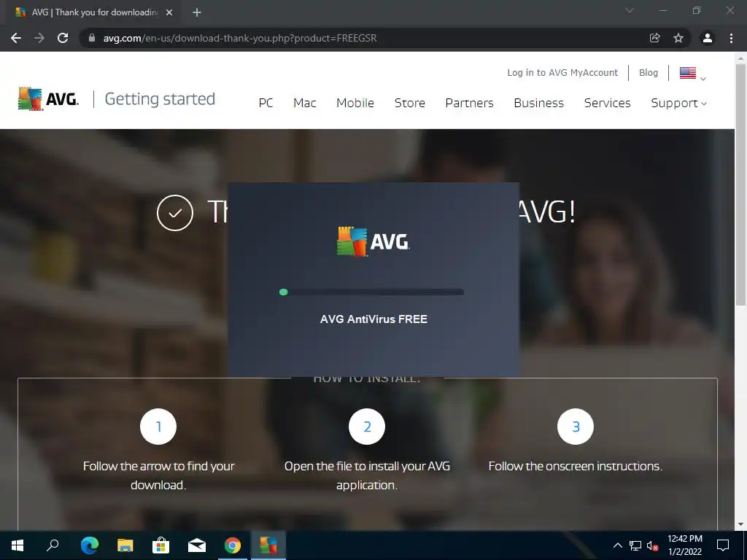Image resolution: width=747 pixels, height=560 pixels.
Task: Click the share page icon in address bar
Action: pos(655,38)
